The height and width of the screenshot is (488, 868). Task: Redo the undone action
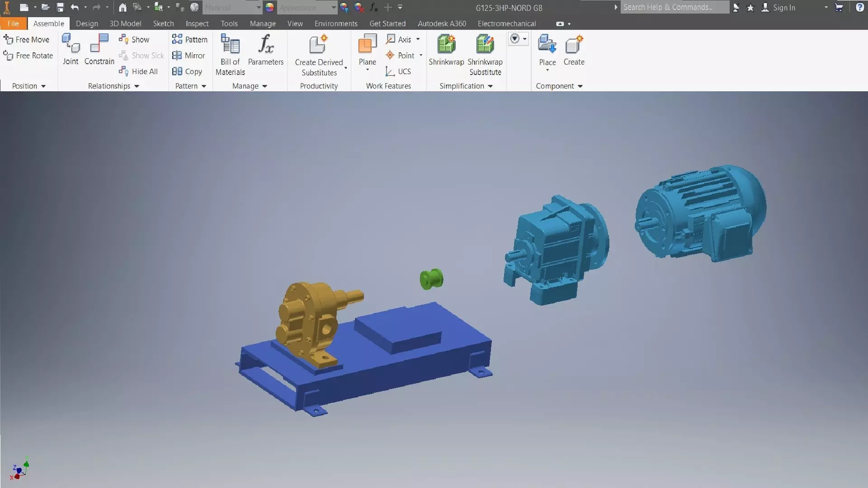coord(96,7)
